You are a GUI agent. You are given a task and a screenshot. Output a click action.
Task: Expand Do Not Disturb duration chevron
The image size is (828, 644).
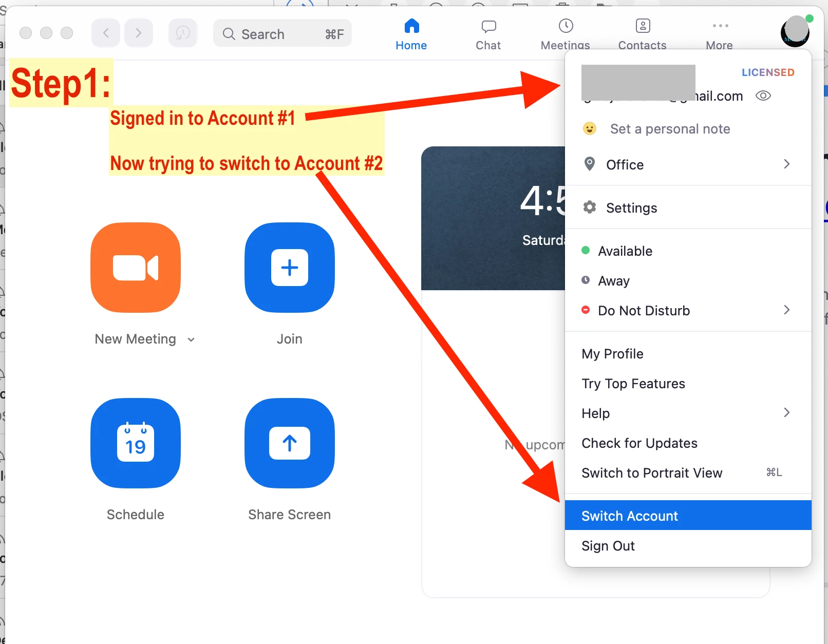tap(786, 310)
